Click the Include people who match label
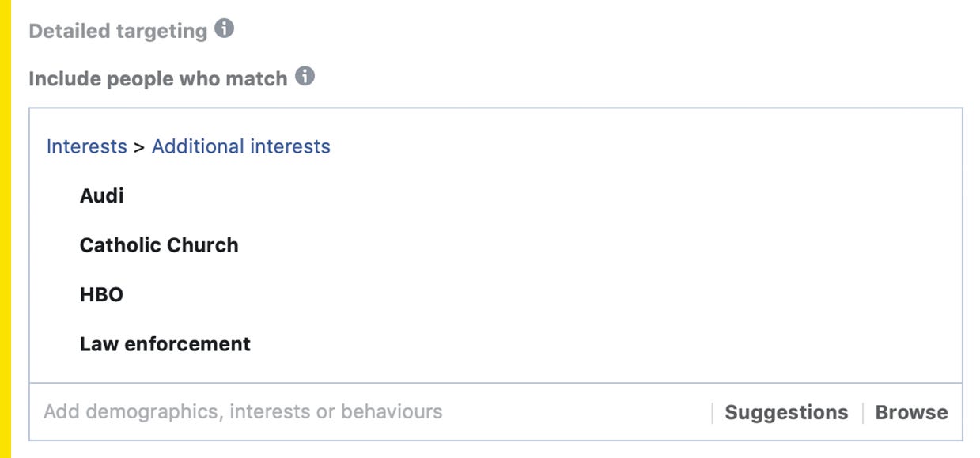Screen dimensions: 980x458 click(x=158, y=79)
